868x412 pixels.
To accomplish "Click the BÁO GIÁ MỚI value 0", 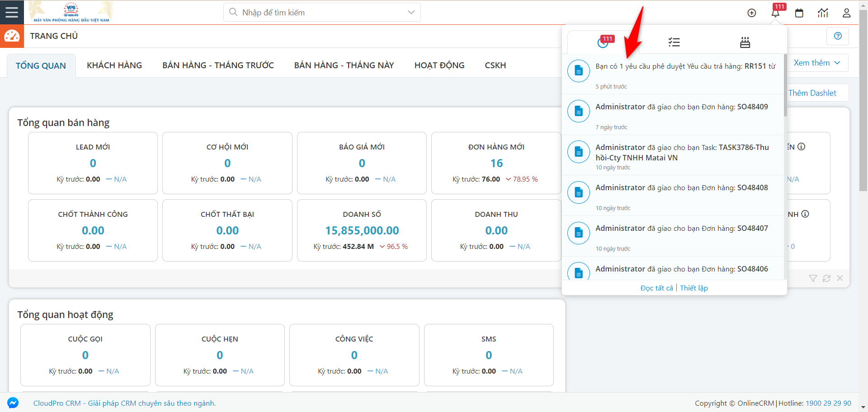I will (x=362, y=163).
